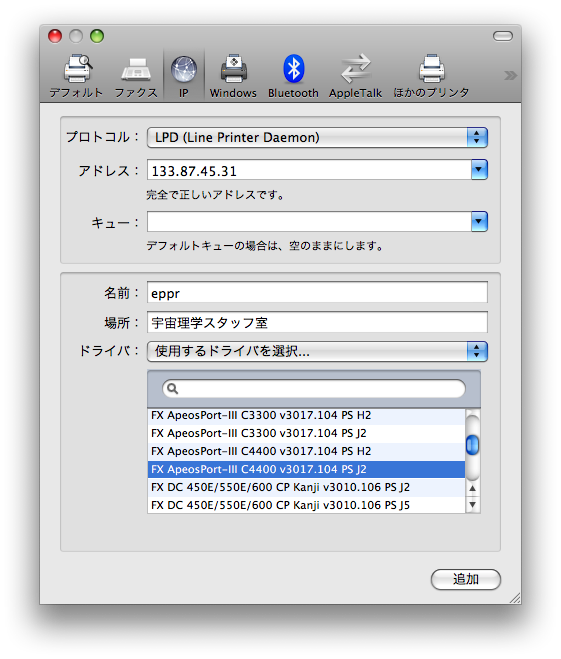The image size is (561, 659).
Task: Expand the キュー combo box arrow
Action: point(479,221)
